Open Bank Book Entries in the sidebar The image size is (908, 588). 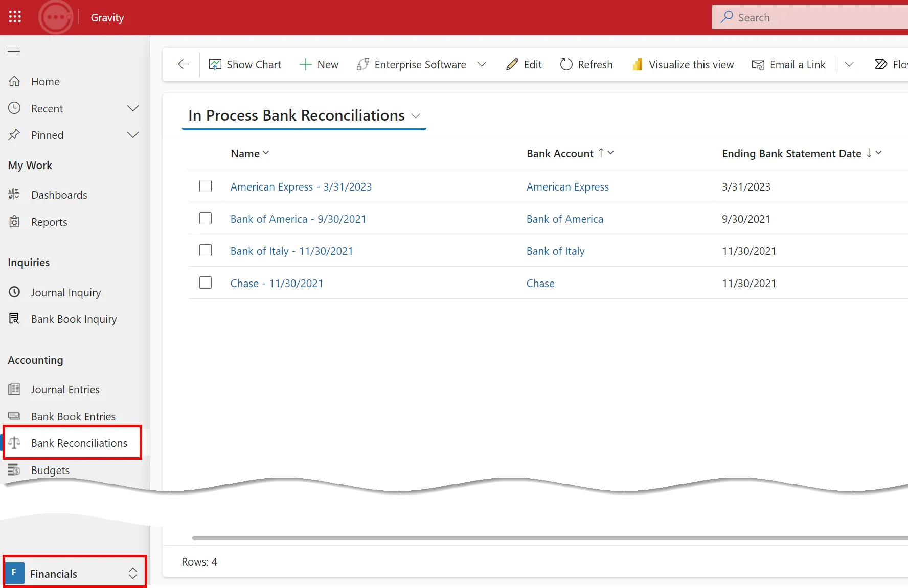tap(73, 416)
